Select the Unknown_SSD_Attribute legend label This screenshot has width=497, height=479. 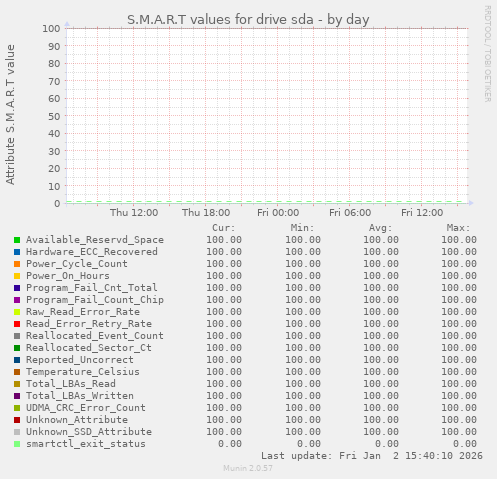89,432
